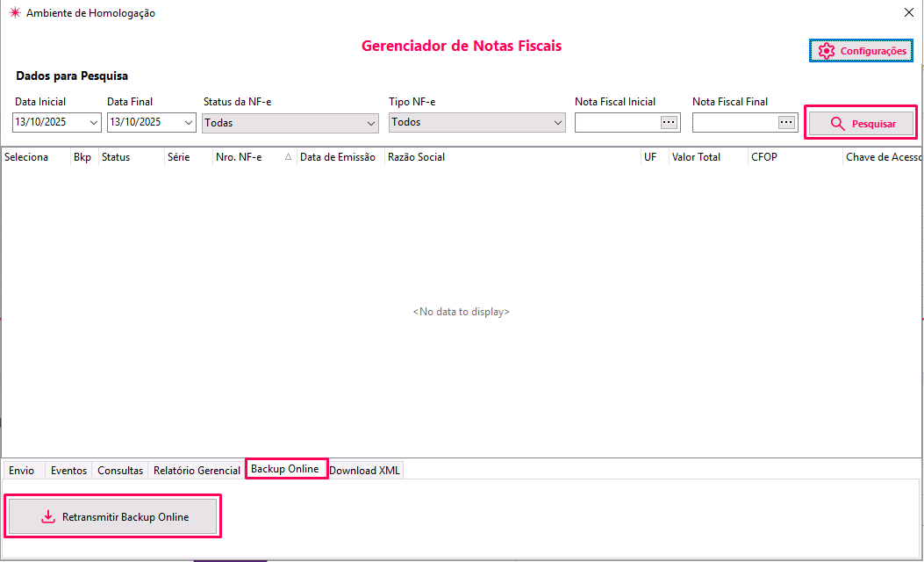Click the app icon in the title bar
924x562 pixels.
tap(14, 13)
